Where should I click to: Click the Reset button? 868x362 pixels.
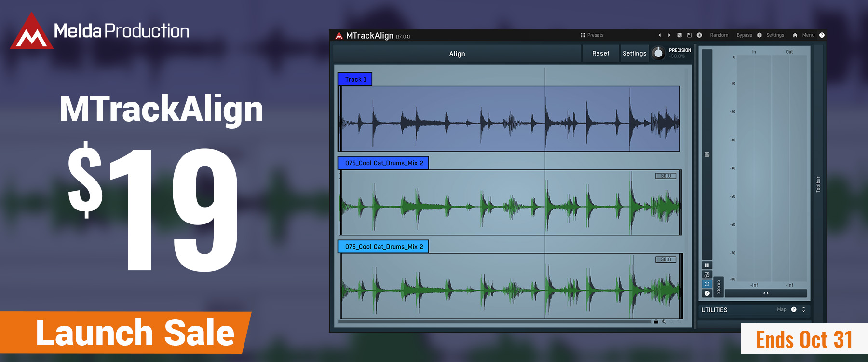tap(600, 54)
